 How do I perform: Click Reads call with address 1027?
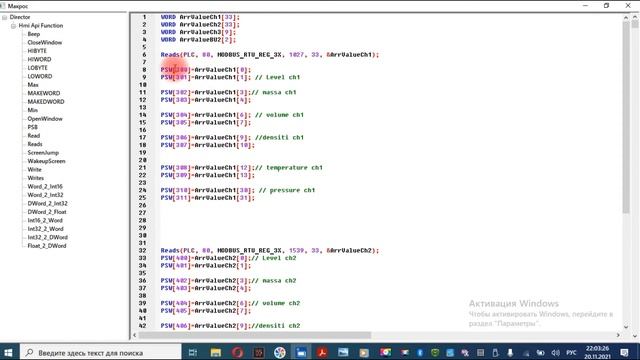[x=269, y=55]
